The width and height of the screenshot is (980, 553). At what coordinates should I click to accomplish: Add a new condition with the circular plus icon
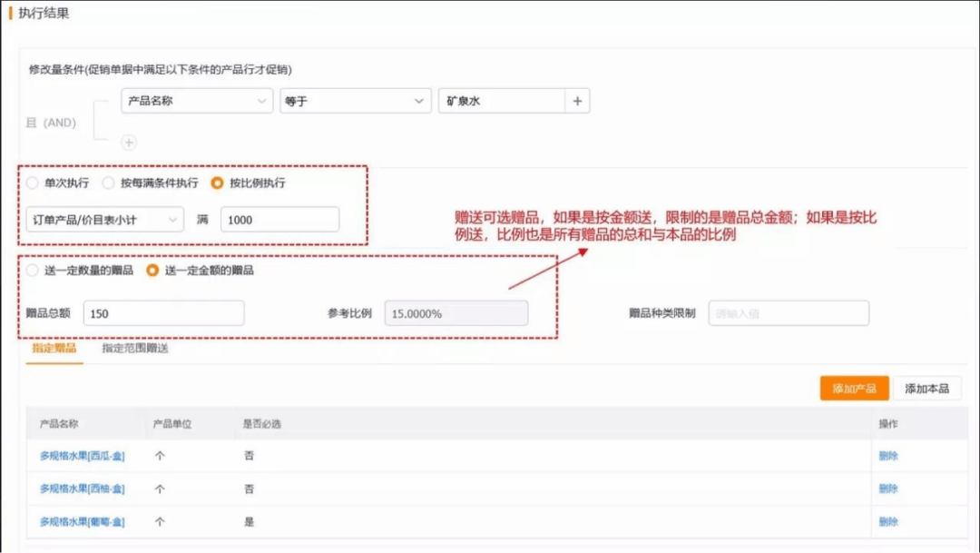(129, 143)
